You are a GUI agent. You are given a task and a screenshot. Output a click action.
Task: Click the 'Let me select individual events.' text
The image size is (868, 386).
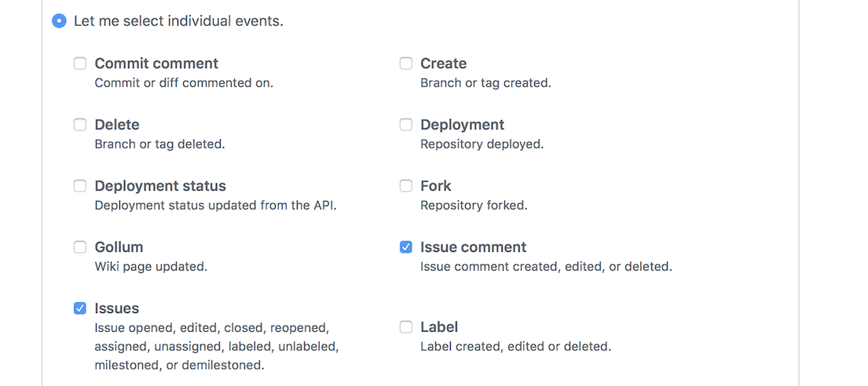(179, 21)
